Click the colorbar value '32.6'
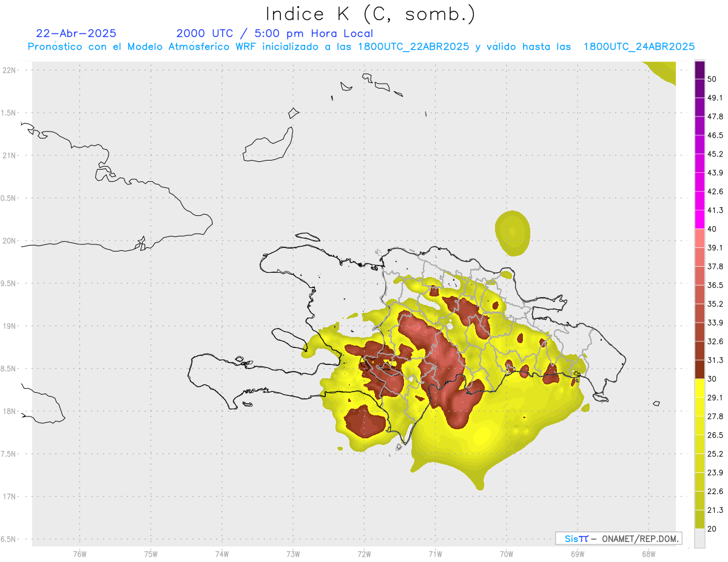 (715, 341)
